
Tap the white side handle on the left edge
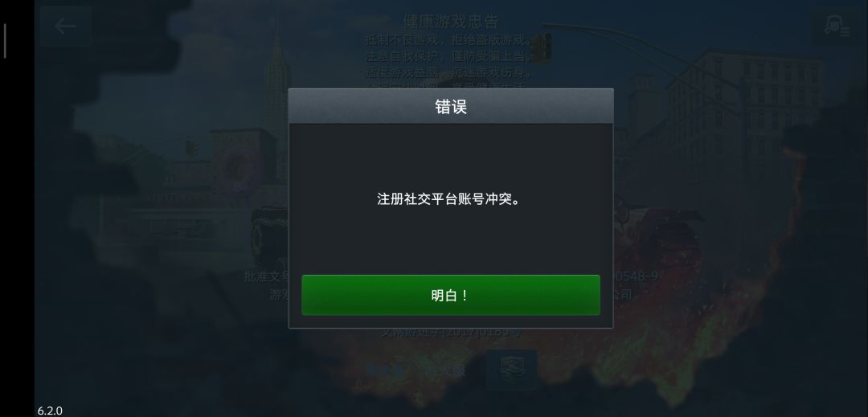click(5, 41)
